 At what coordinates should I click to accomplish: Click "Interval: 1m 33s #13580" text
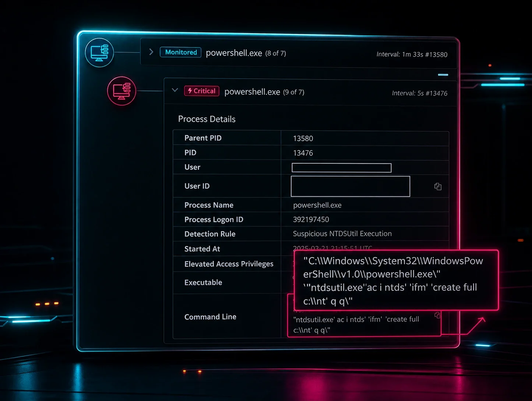click(412, 55)
